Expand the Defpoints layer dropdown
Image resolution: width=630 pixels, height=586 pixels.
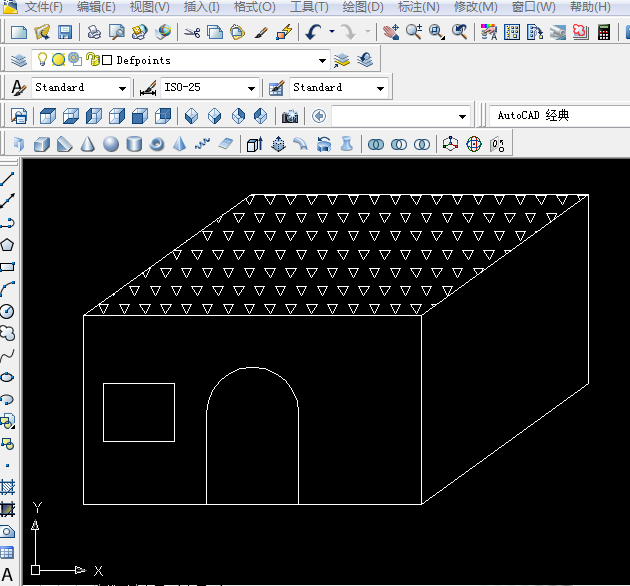click(x=322, y=60)
